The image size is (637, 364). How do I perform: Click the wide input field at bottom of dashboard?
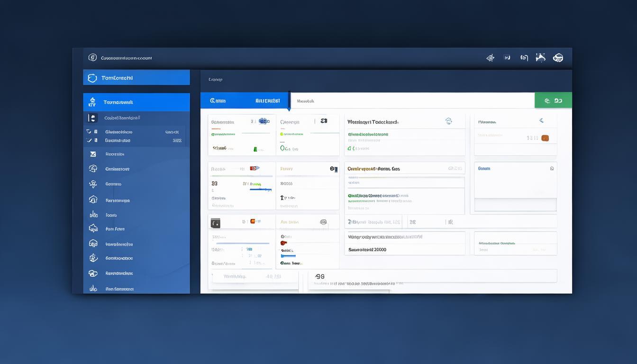click(432, 276)
